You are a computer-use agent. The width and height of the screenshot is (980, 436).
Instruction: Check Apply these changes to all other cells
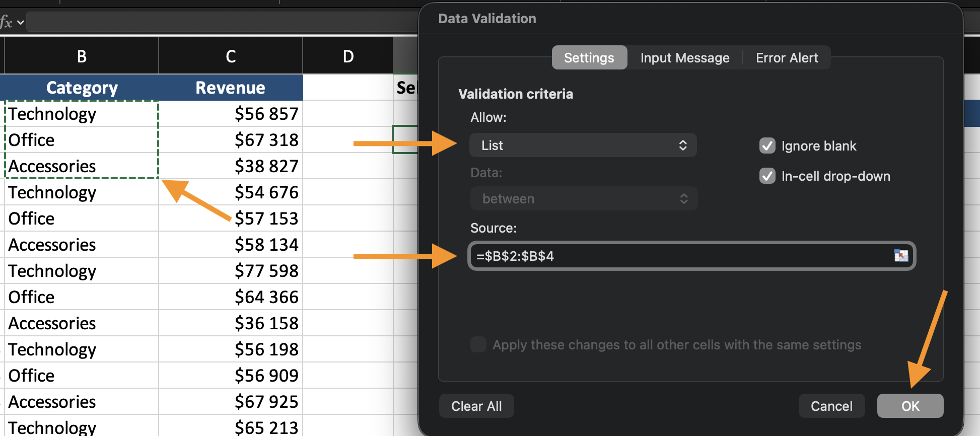point(478,345)
